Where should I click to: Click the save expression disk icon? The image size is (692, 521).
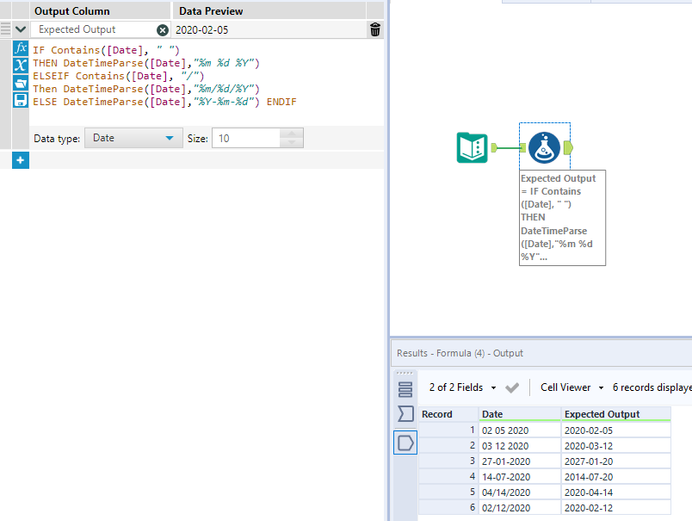(20, 101)
